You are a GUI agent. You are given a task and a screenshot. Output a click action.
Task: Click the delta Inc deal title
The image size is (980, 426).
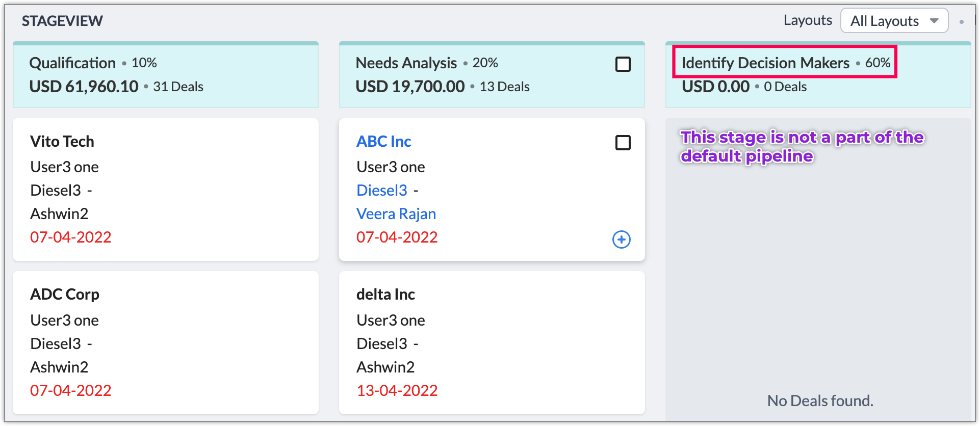(x=385, y=294)
